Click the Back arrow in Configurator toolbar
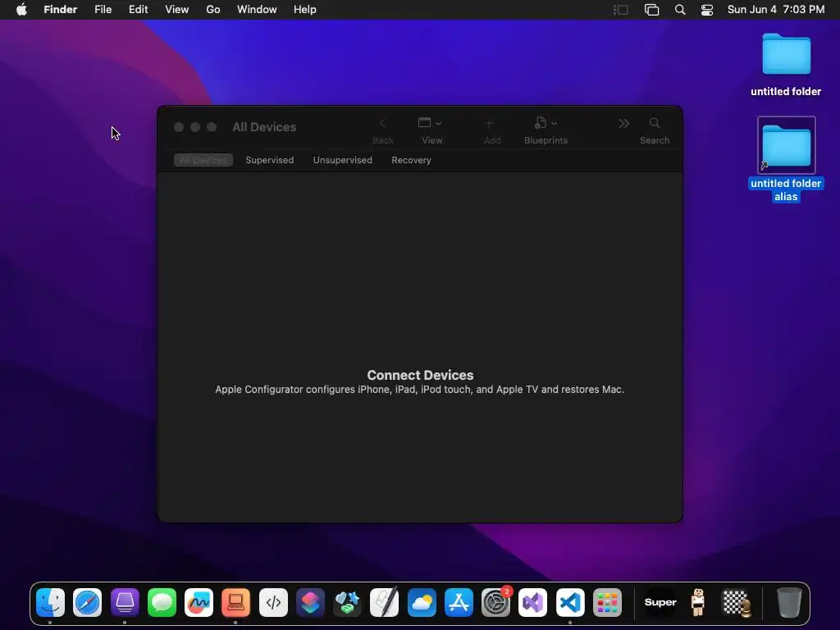Image resolution: width=840 pixels, height=630 pixels. 382,123
